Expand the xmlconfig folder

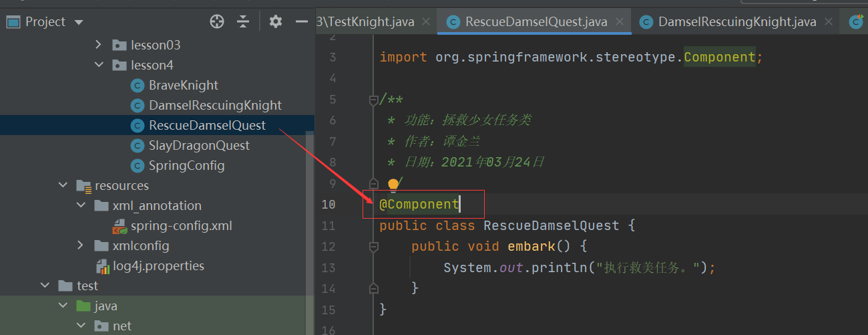pyautogui.click(x=81, y=245)
